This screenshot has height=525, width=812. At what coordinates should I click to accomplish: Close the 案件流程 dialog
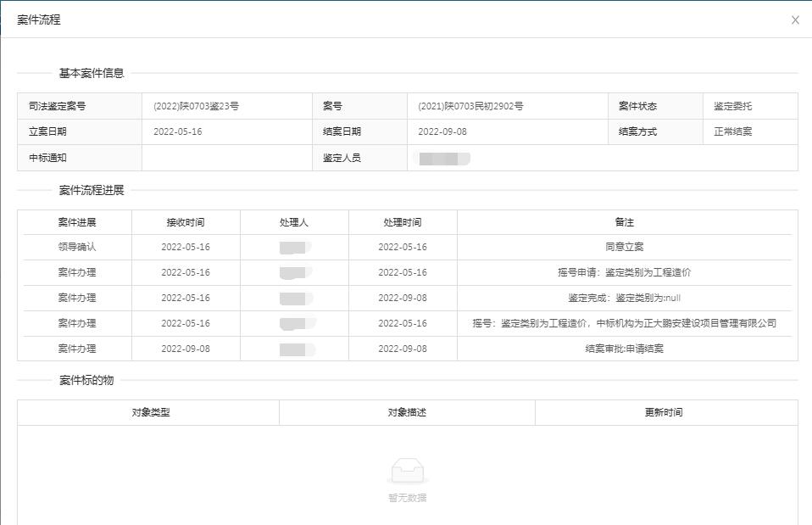point(794,20)
